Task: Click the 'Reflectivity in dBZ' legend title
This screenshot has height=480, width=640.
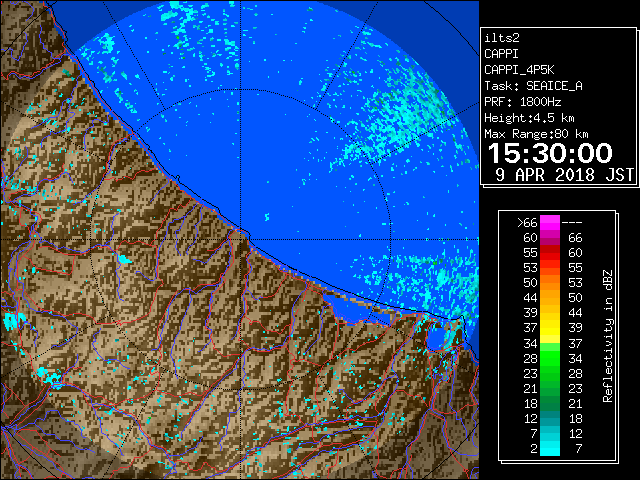Action: 607,336
